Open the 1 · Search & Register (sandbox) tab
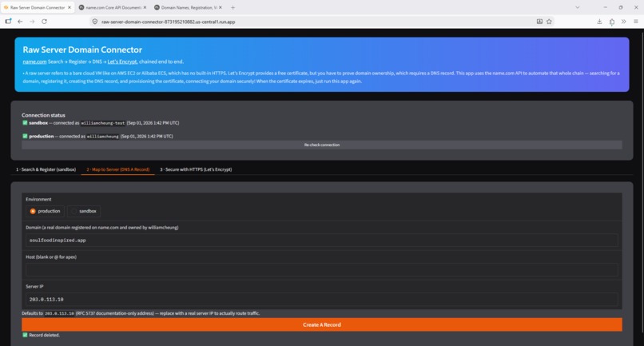644x346 pixels. pyautogui.click(x=46, y=169)
